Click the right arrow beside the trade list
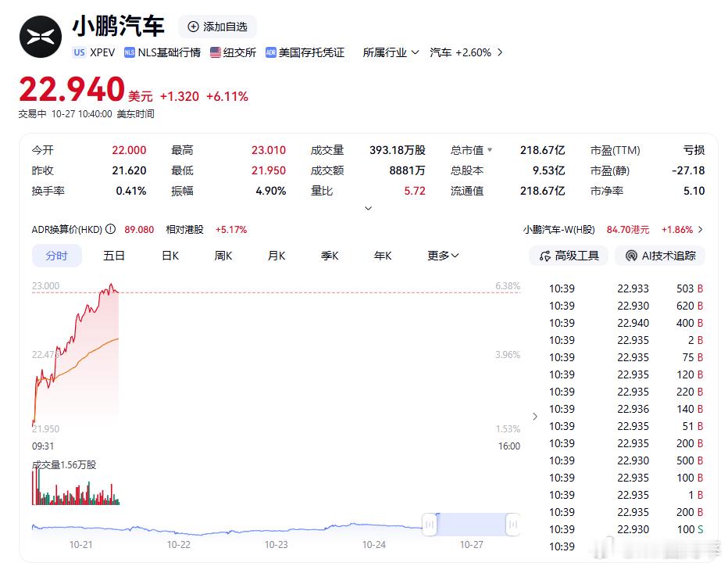Image resolution: width=728 pixels, height=566 pixels. click(535, 417)
